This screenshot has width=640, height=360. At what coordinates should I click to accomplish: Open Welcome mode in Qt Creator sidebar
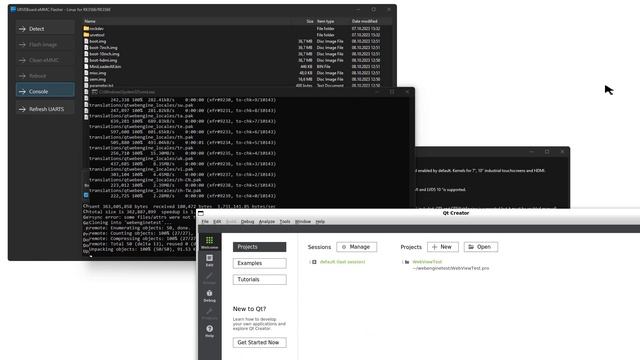tap(209, 242)
